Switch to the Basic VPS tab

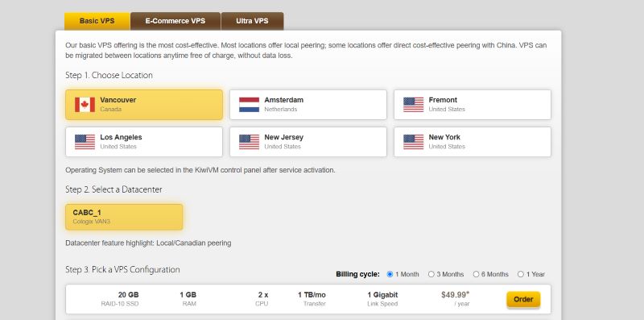coord(97,21)
